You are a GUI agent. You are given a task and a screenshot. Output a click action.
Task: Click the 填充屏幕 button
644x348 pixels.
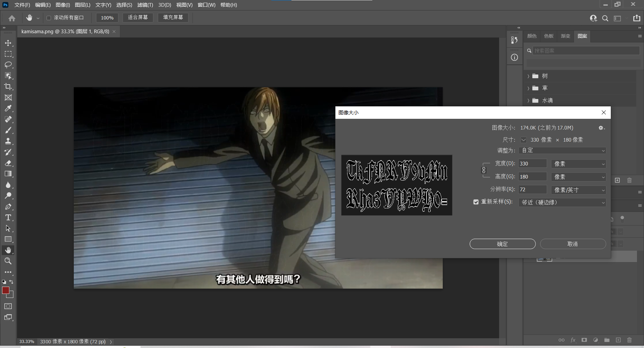pyautogui.click(x=173, y=17)
